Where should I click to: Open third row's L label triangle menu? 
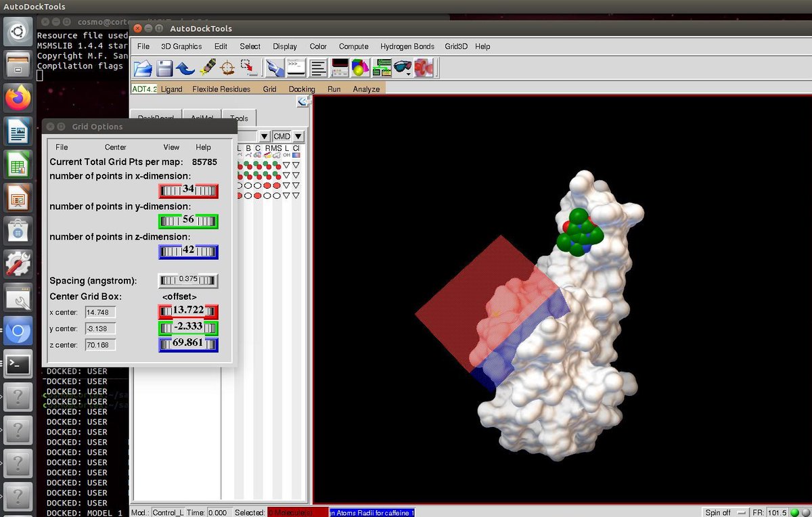(286, 185)
